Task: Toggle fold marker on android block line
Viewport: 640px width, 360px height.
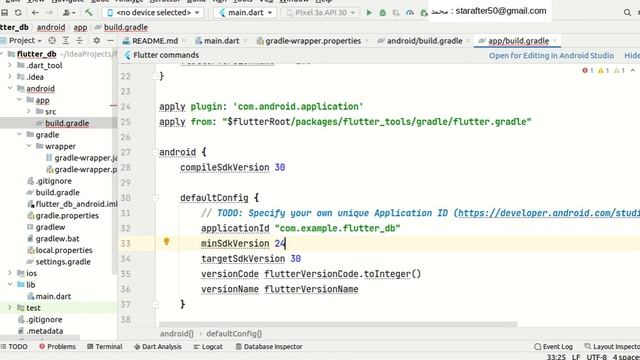Action: click(x=155, y=152)
